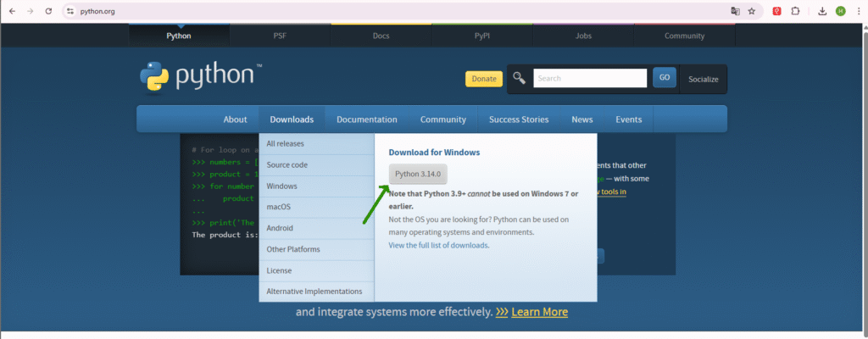Choose Android from Downloads menu

[x=317, y=228]
